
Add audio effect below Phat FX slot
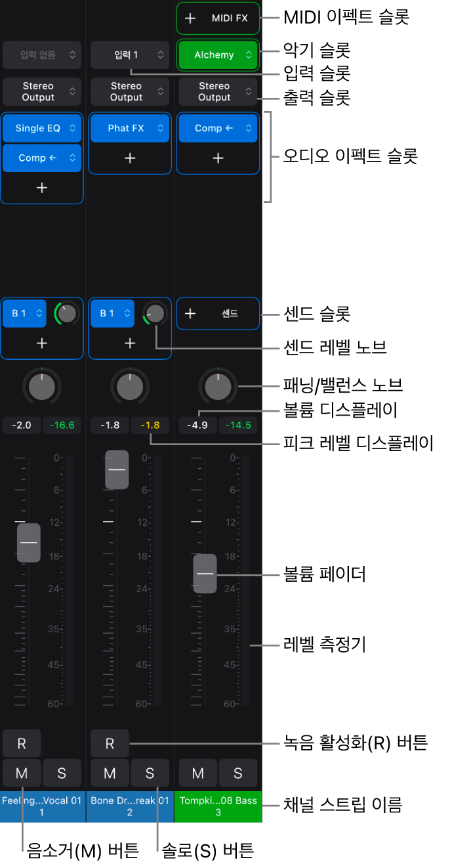pos(130,158)
